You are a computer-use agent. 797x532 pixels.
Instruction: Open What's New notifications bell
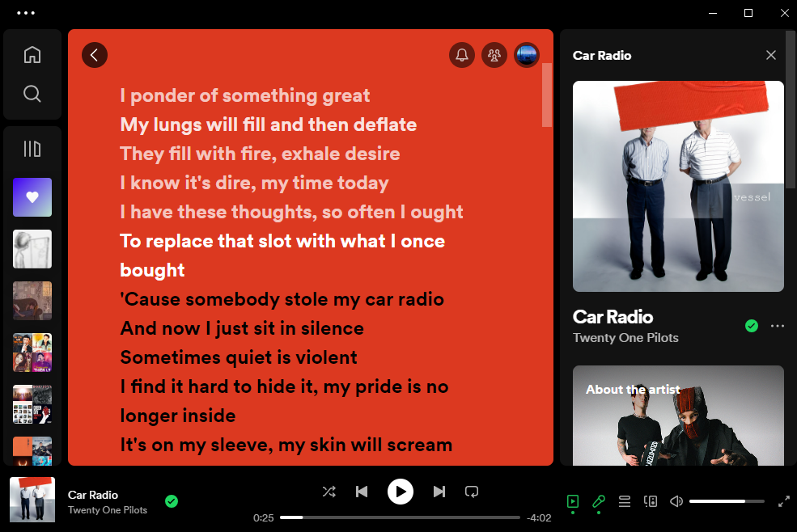pos(461,55)
